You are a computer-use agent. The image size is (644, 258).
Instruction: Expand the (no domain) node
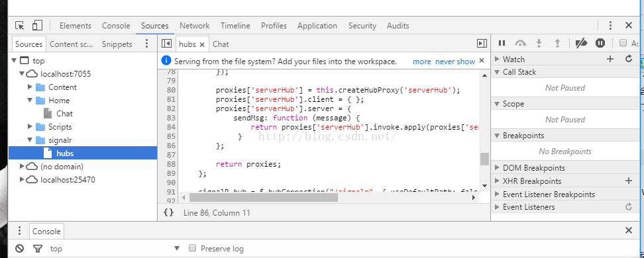click(x=22, y=166)
